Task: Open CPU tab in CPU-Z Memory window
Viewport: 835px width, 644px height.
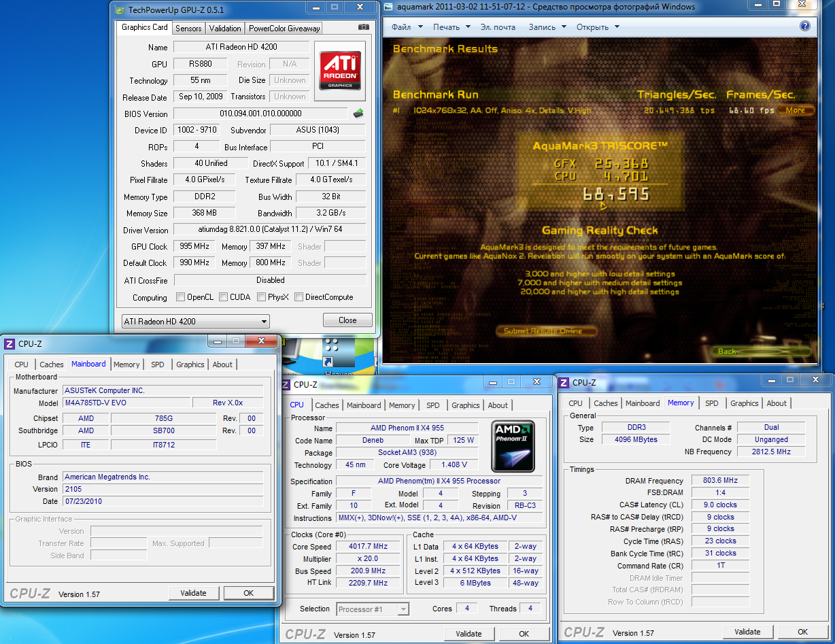Action: 576,403
